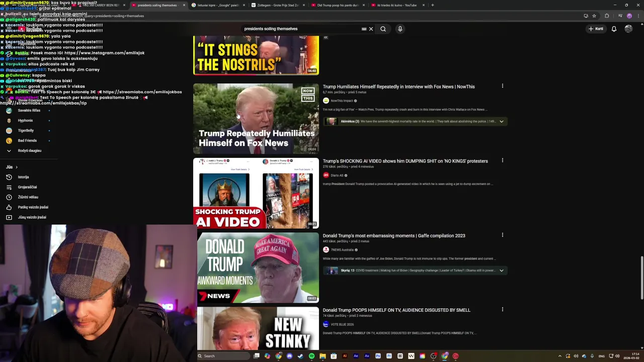Click the VOTE BLUE 2026 channel avatar
Screen dimensions: 644x362
pyautogui.click(x=326, y=324)
